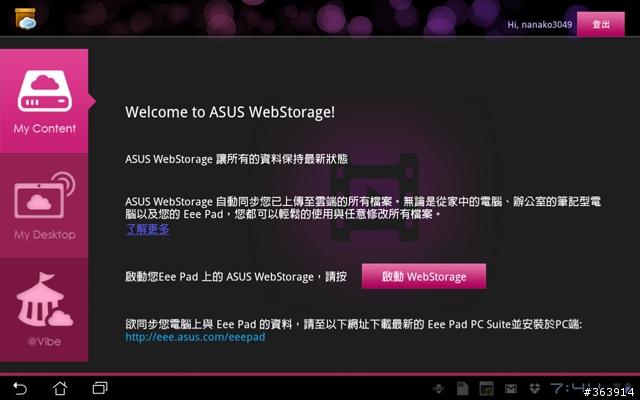
Task: Open the Gmail notification icon
Action: click(x=511, y=389)
